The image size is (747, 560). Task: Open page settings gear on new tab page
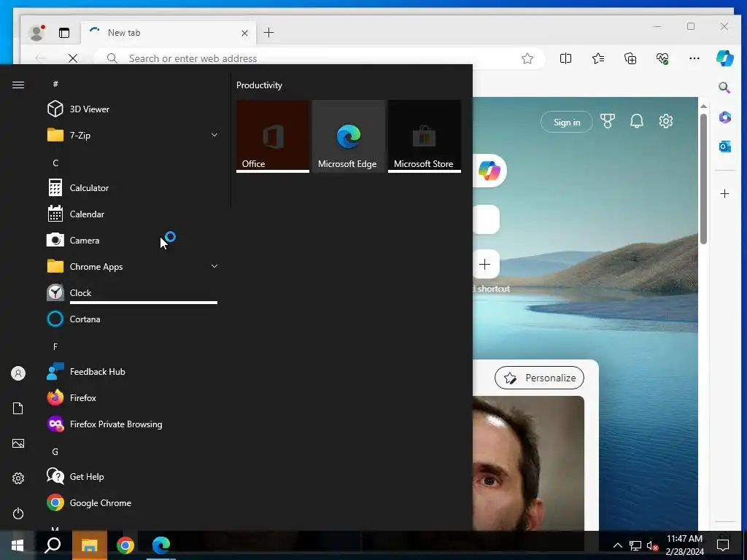pos(666,121)
